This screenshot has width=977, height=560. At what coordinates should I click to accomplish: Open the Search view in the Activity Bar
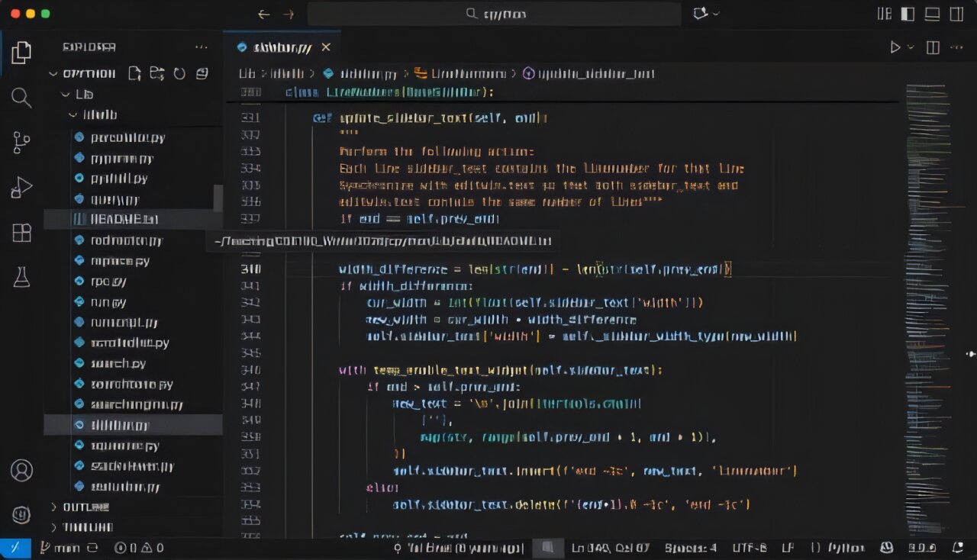[21, 98]
